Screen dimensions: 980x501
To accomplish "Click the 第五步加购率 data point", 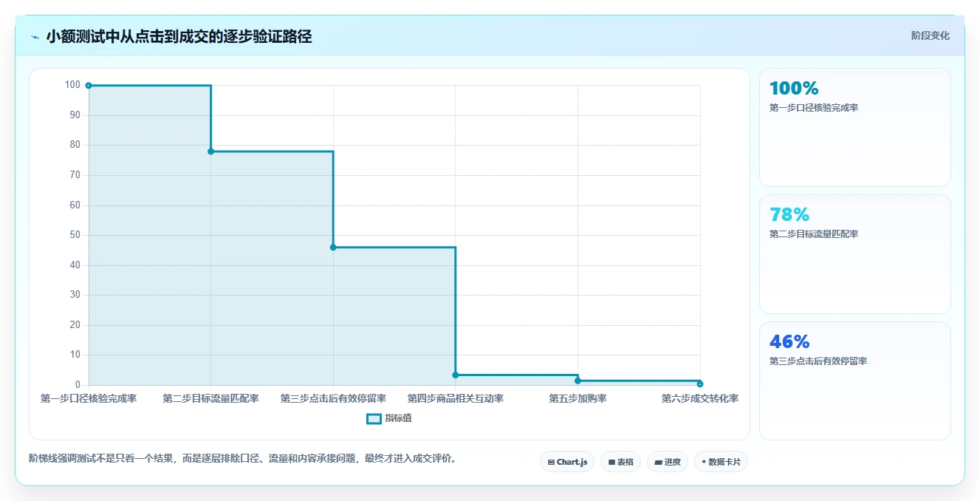I will point(578,381).
